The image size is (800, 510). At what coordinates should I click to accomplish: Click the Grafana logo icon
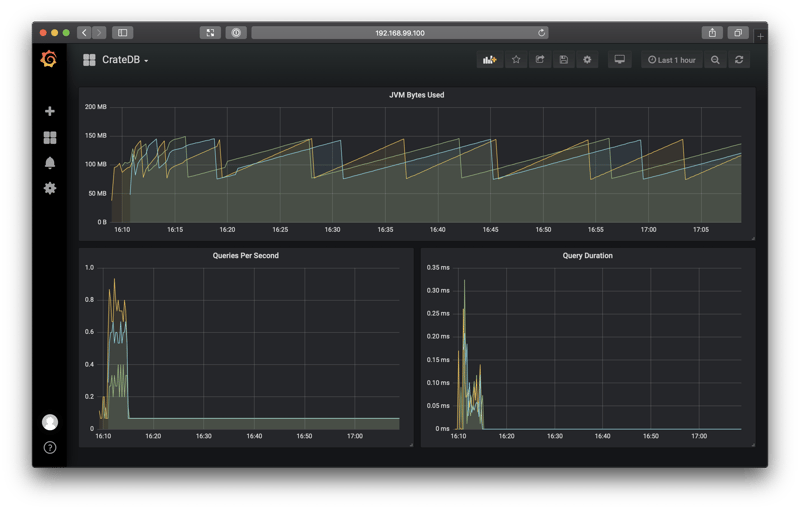49,59
